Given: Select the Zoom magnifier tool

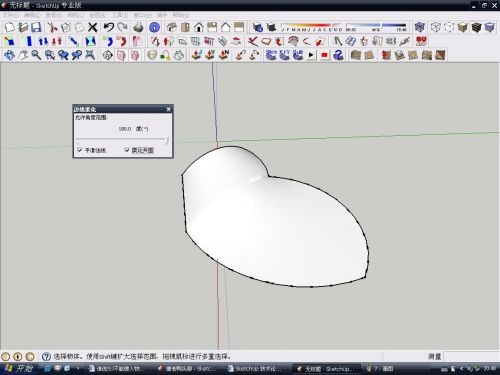Looking at the screenshot, I should pos(36,55).
